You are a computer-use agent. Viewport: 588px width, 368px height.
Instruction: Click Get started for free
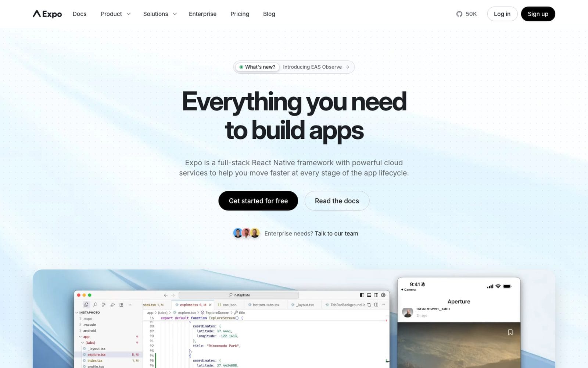(258, 201)
